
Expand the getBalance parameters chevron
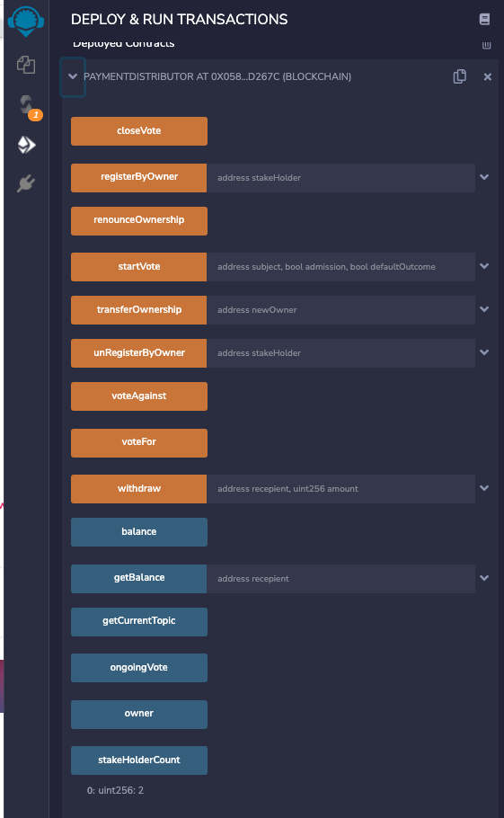(484, 578)
